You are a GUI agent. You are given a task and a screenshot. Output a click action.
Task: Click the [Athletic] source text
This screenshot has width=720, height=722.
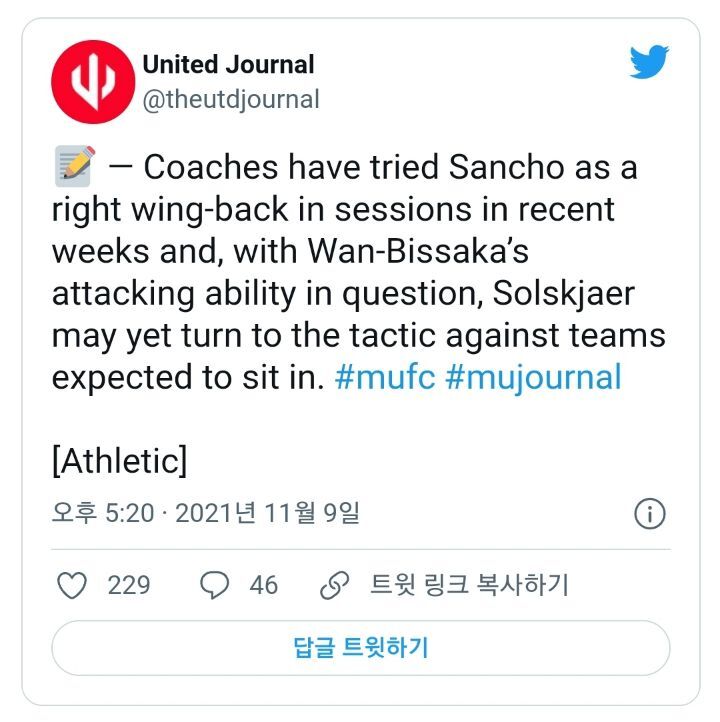[x=119, y=461]
